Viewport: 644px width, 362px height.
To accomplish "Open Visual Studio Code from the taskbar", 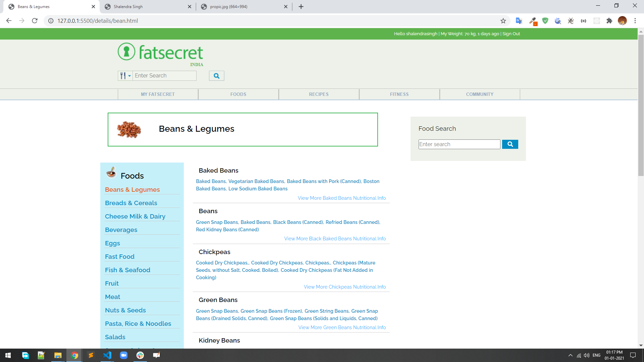I will (107, 355).
